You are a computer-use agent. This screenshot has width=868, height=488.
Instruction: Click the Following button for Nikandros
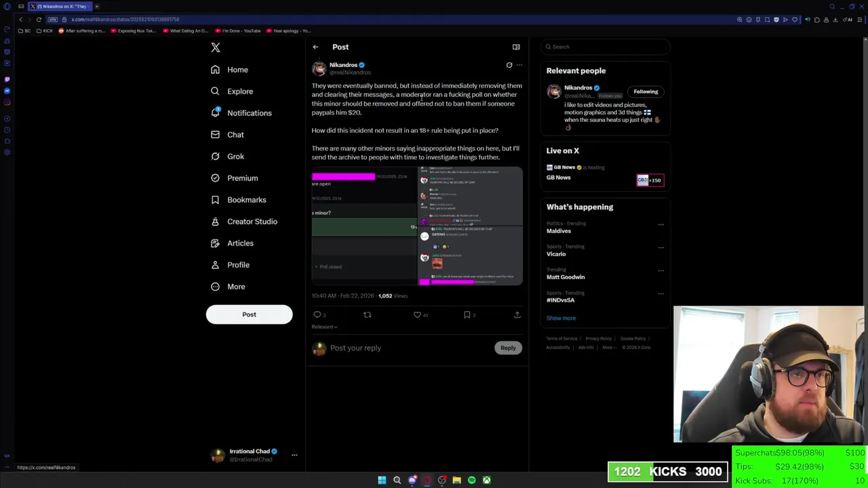pos(646,91)
